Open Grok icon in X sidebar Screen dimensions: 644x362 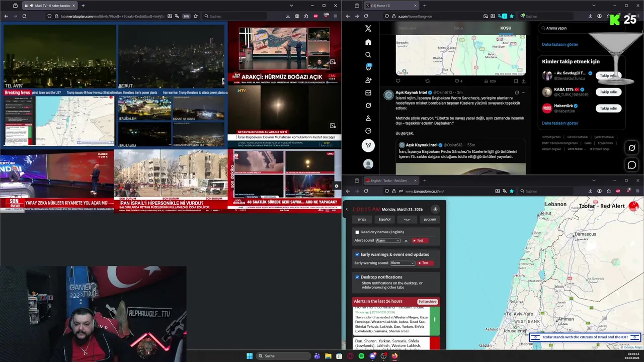368,106
